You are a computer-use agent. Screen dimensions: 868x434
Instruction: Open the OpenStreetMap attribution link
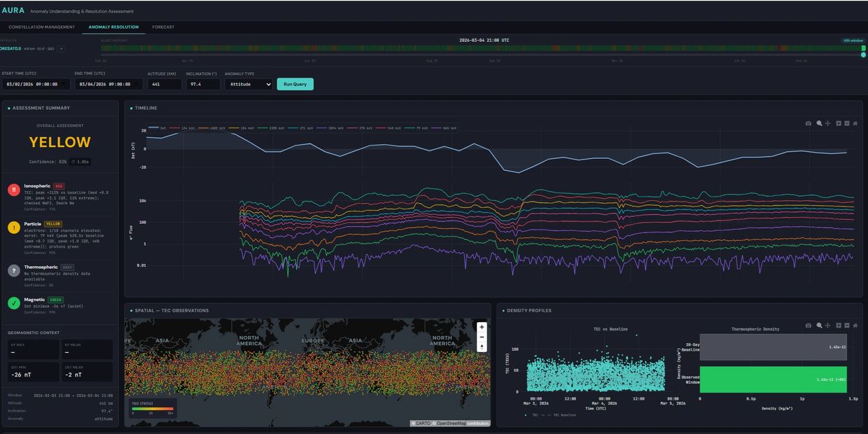pos(452,423)
